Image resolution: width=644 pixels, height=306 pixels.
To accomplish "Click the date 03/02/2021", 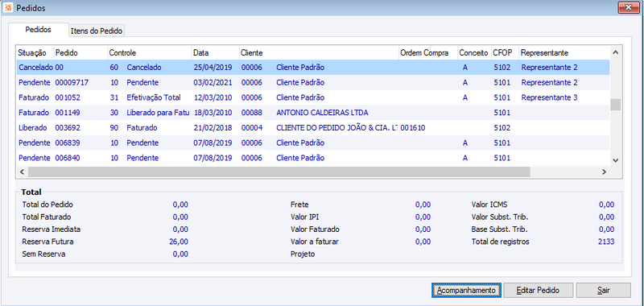I will [213, 83].
